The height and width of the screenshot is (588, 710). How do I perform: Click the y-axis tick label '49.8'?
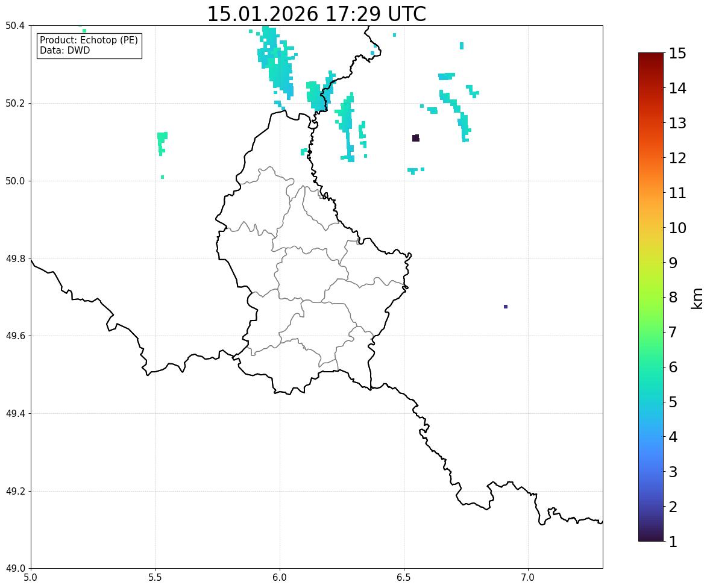click(x=15, y=258)
